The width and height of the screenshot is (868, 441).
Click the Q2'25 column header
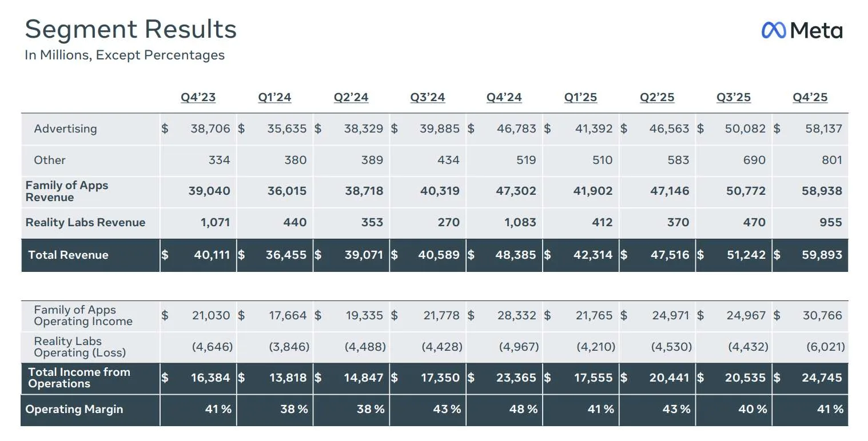pos(657,97)
